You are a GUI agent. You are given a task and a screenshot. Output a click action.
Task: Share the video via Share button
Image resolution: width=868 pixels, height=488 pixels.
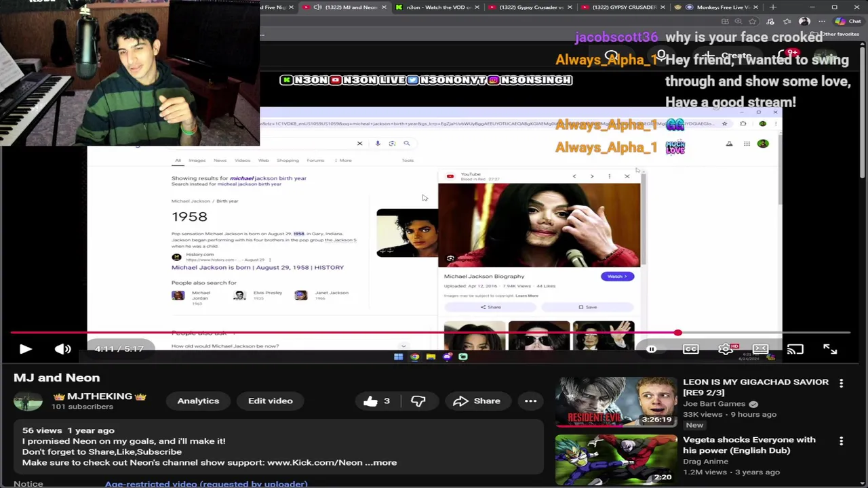477,401
